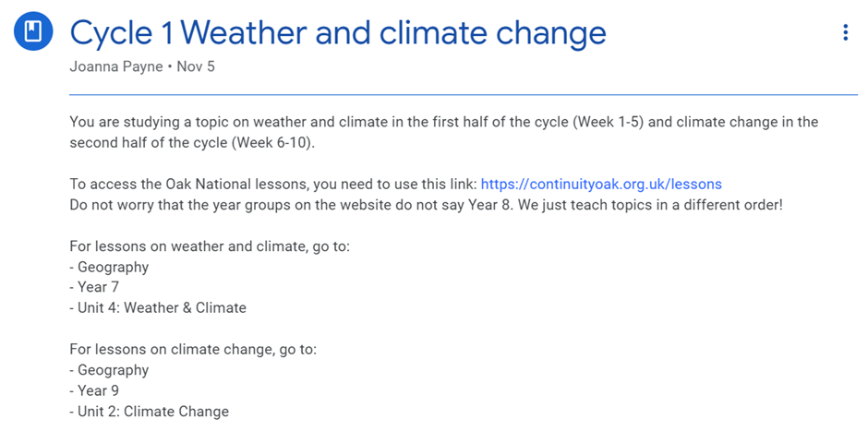Click the '(Week 6-10)' text
This screenshot has height=431, width=868.
pyautogui.click(x=274, y=143)
